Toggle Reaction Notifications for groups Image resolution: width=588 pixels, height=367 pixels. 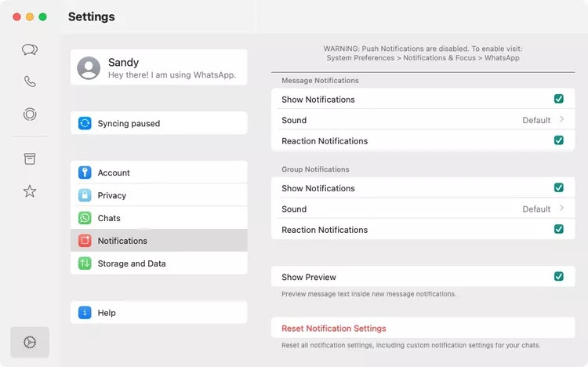(x=559, y=230)
